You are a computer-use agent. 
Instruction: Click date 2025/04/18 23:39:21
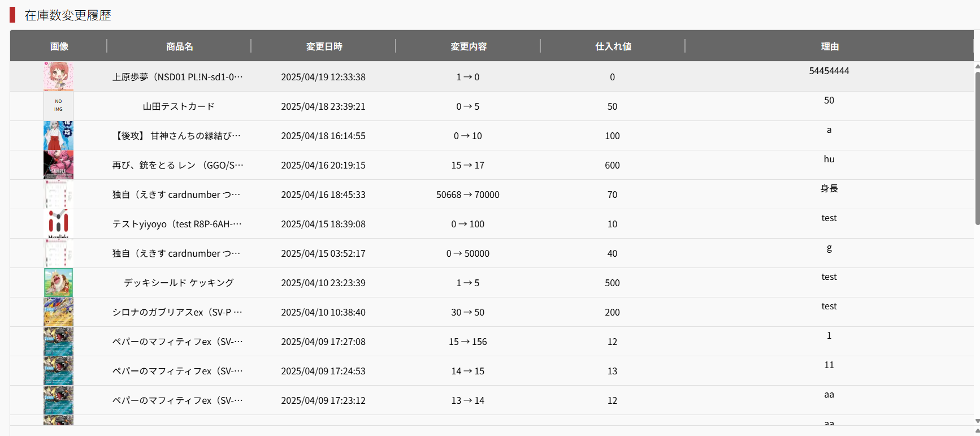coord(323,106)
